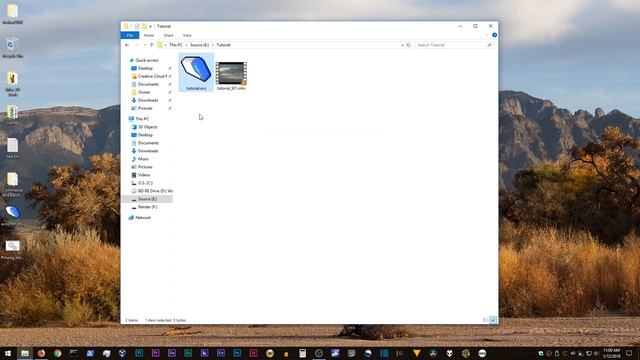
Task: Select the Source (E:) drive
Action: pos(147,199)
